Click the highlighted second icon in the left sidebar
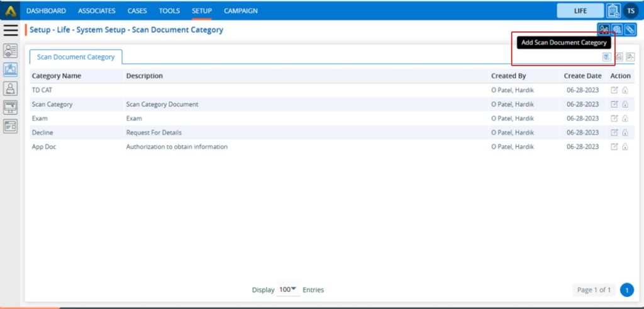644x309 pixels. (x=11, y=69)
